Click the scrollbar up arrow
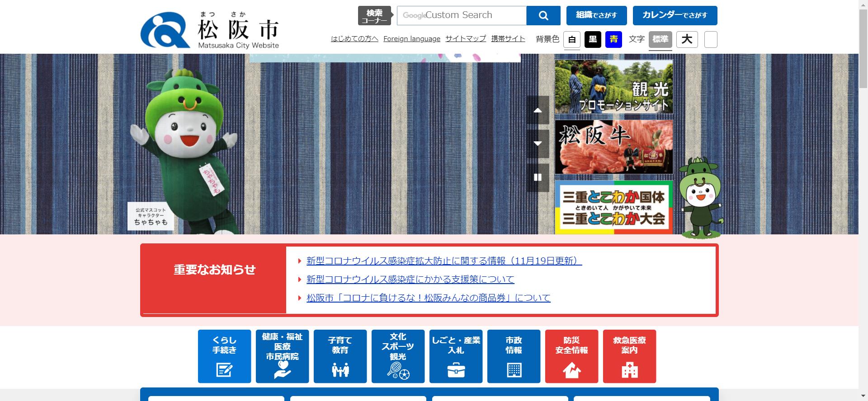This screenshot has width=868, height=401. pos(863,4)
